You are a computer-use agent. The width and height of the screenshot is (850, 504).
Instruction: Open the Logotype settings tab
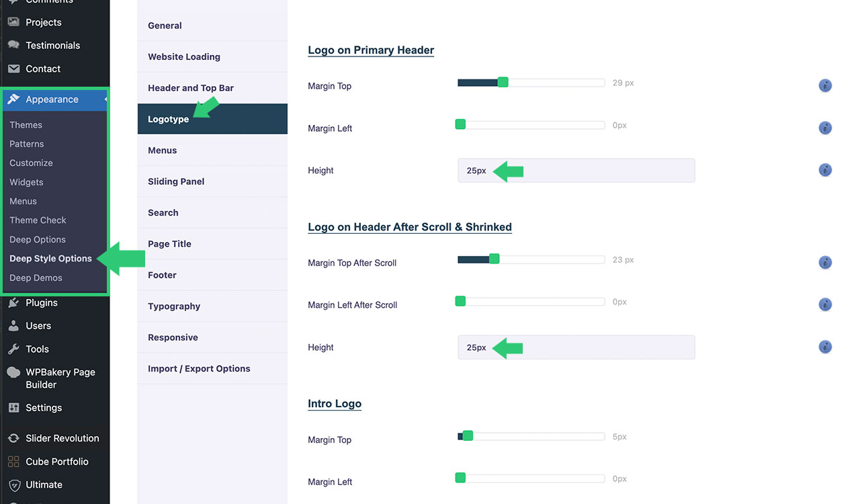[x=169, y=119]
